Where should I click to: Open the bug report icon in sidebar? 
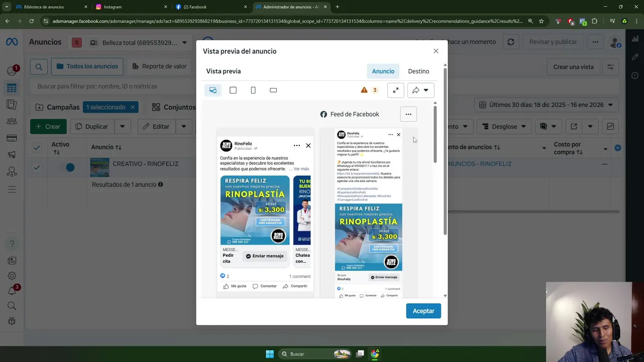[12, 321]
